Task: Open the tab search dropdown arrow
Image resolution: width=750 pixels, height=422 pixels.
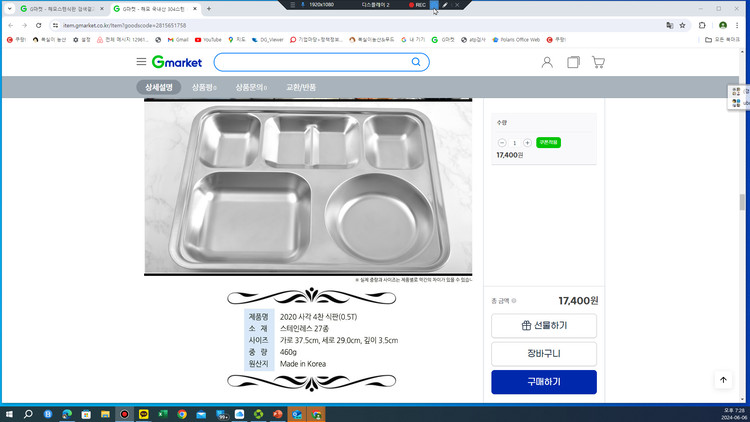Action: click(9, 9)
